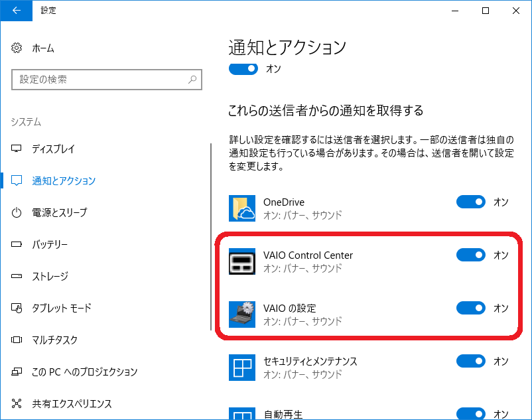The height and width of the screenshot is (420, 532).
Task: Click the back arrow button
Action: tap(17, 11)
